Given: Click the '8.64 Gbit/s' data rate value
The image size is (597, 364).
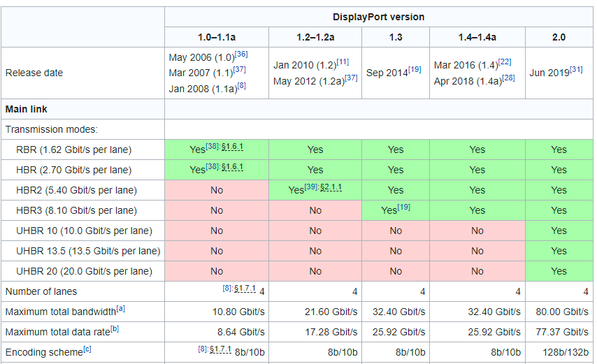Looking at the screenshot, I should [x=241, y=332].
